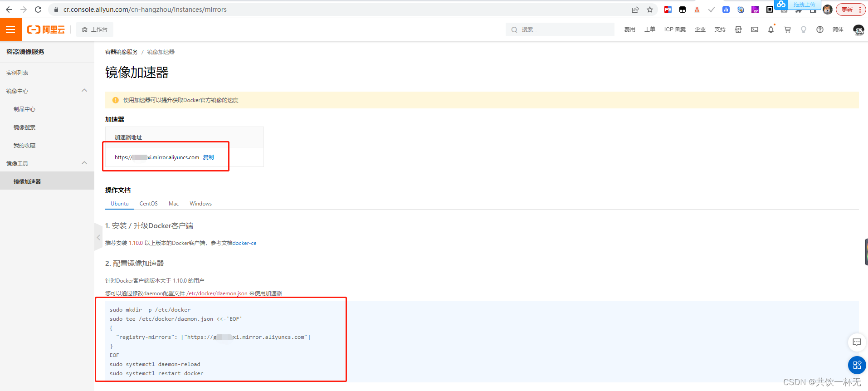The image size is (868, 391).
Task: Click the orange sitemap extension icon
Action: (697, 10)
